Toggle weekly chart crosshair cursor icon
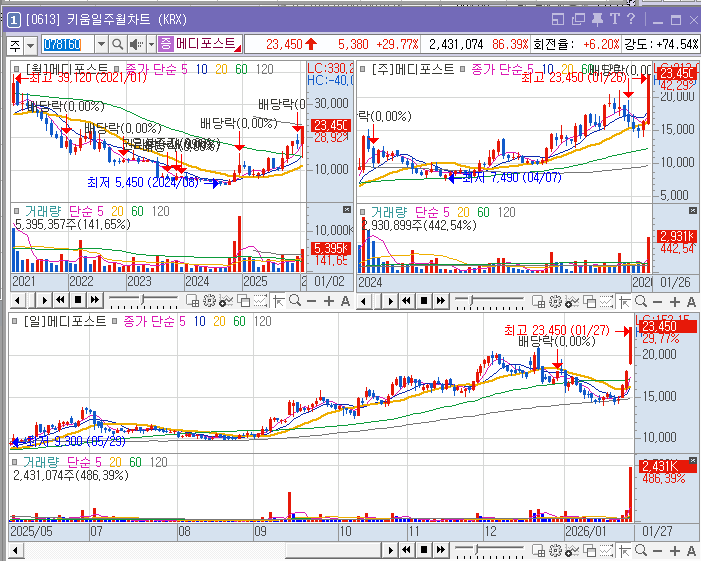 625,302
